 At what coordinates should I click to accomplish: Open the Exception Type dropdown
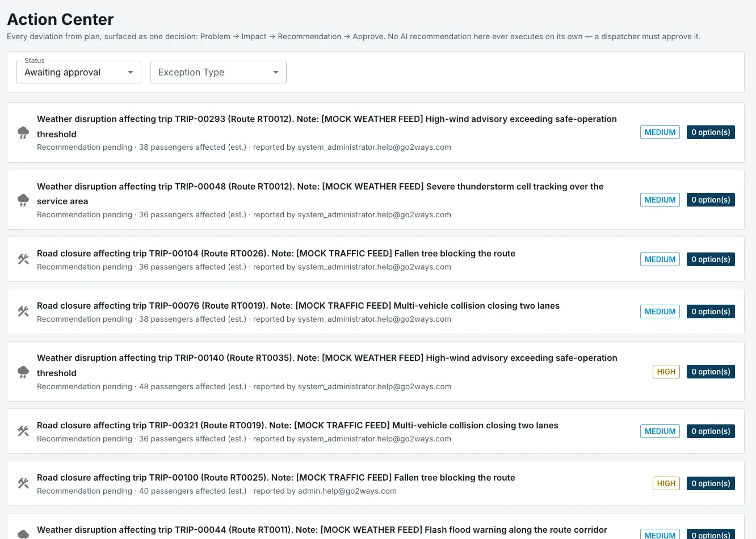click(219, 72)
